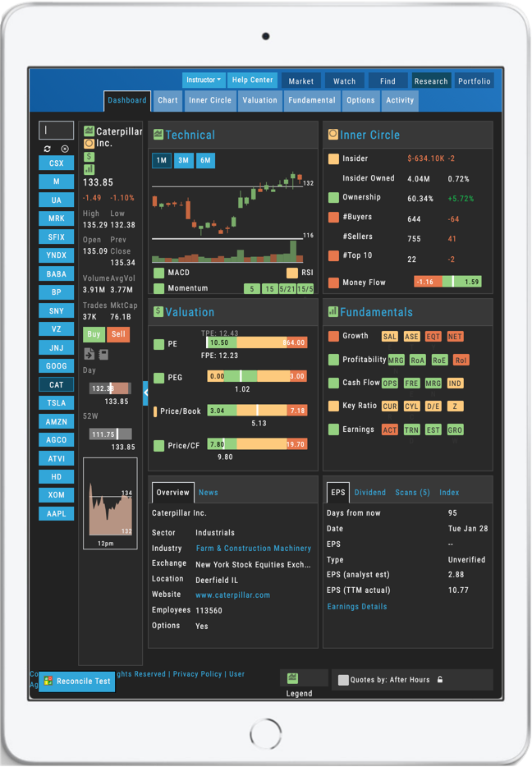Switch to the Inner Circle tab

point(210,100)
